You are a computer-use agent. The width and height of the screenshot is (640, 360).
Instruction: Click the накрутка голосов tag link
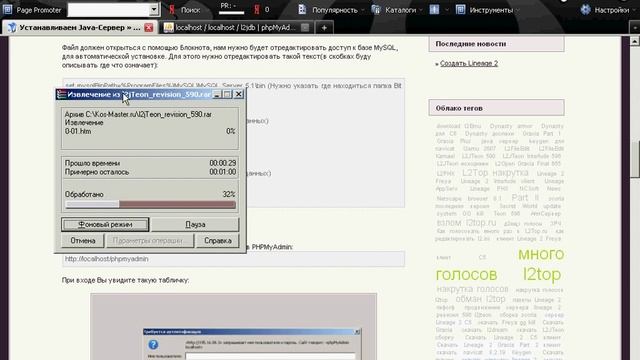pos(472,289)
